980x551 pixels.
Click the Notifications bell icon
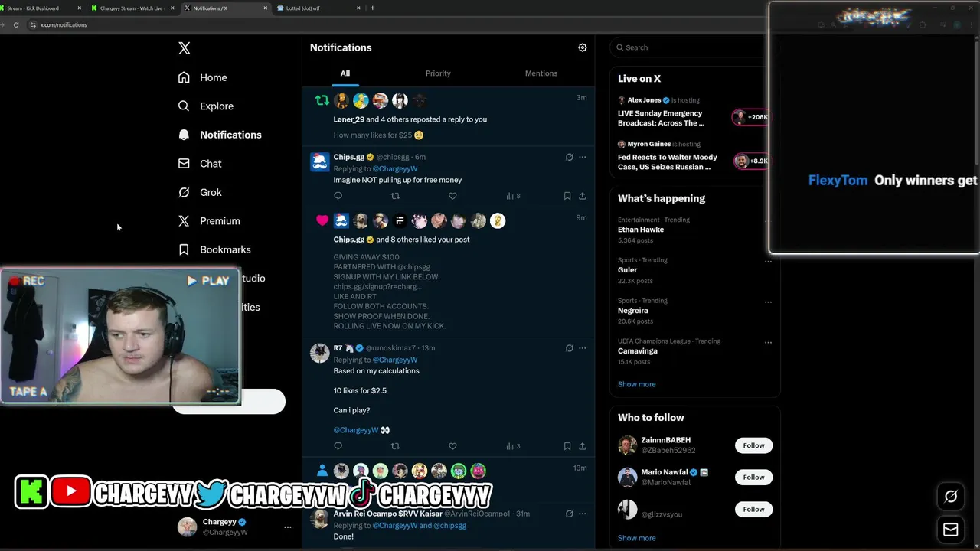coord(184,135)
